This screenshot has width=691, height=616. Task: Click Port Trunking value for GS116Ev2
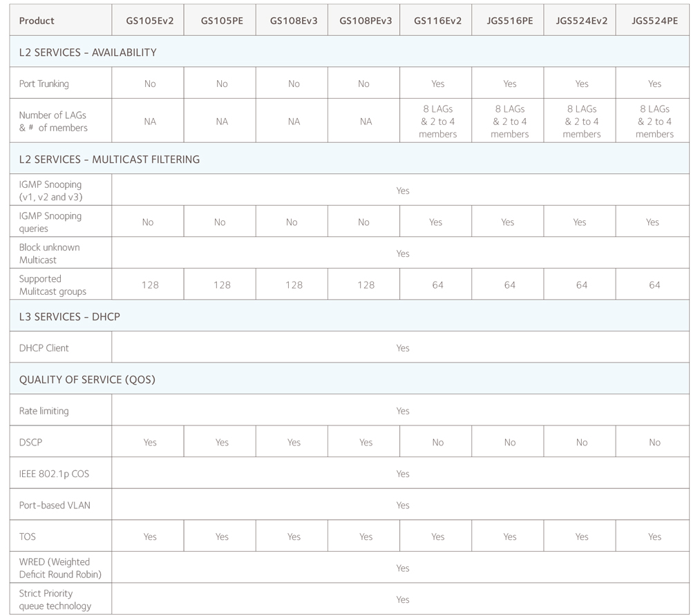tap(437, 84)
